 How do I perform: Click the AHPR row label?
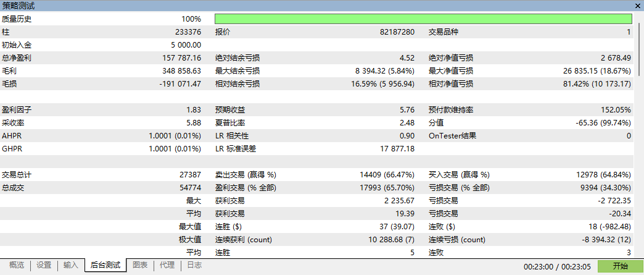pyautogui.click(x=12, y=136)
